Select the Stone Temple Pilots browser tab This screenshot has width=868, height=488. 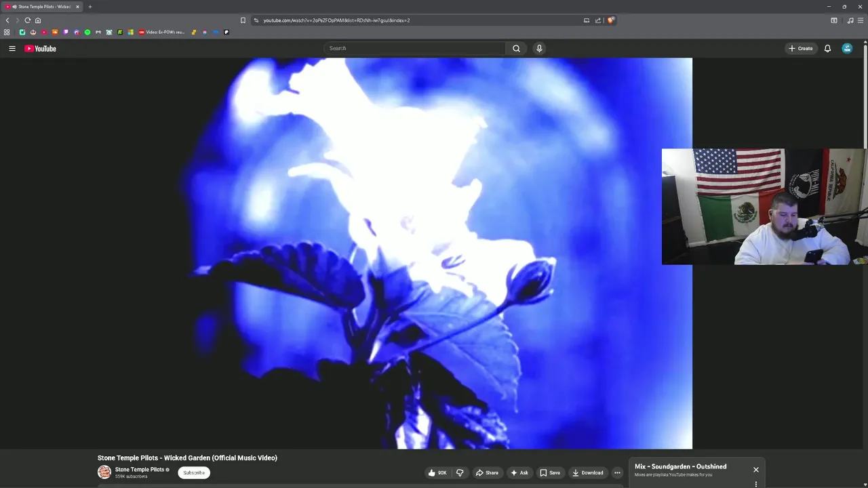(41, 7)
